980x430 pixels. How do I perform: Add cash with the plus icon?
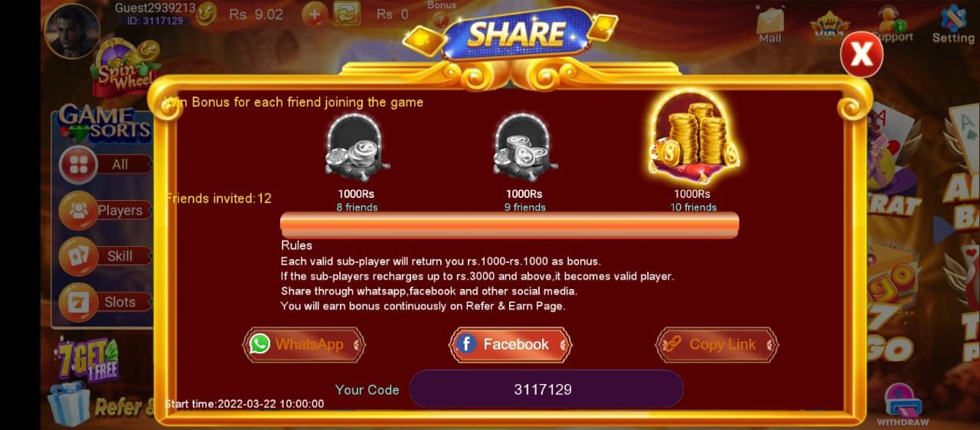click(x=315, y=14)
